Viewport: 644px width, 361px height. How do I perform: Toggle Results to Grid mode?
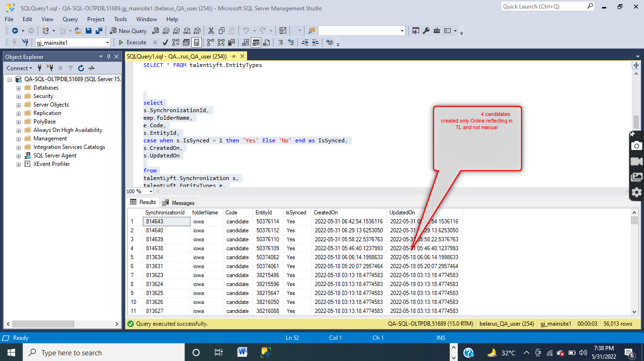[x=256, y=42]
